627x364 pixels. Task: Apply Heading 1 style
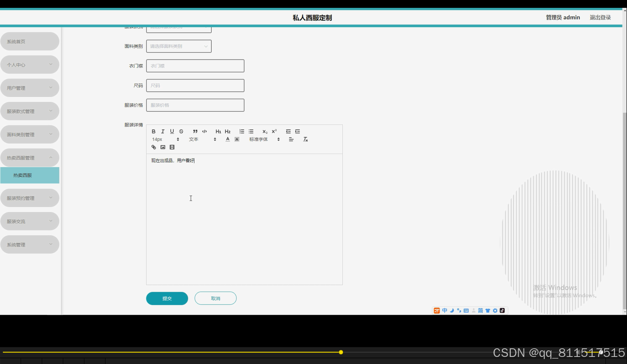pyautogui.click(x=218, y=132)
